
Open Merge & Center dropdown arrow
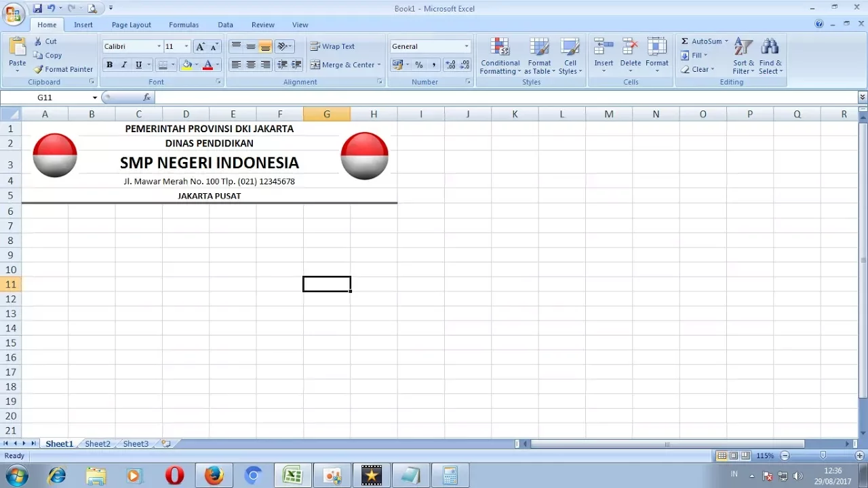pyautogui.click(x=379, y=65)
